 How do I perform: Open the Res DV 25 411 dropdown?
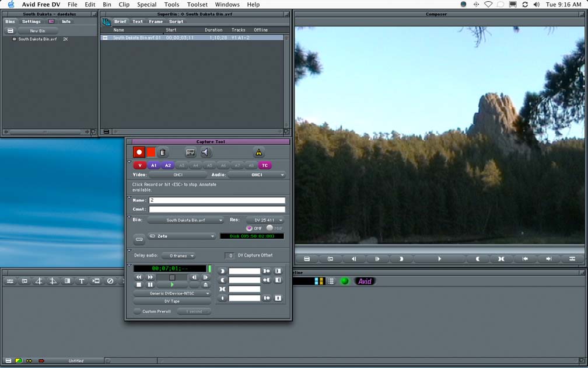click(265, 220)
